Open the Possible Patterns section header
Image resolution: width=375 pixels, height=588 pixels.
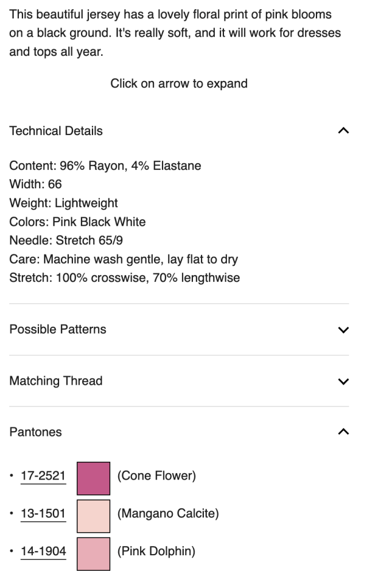point(58,330)
